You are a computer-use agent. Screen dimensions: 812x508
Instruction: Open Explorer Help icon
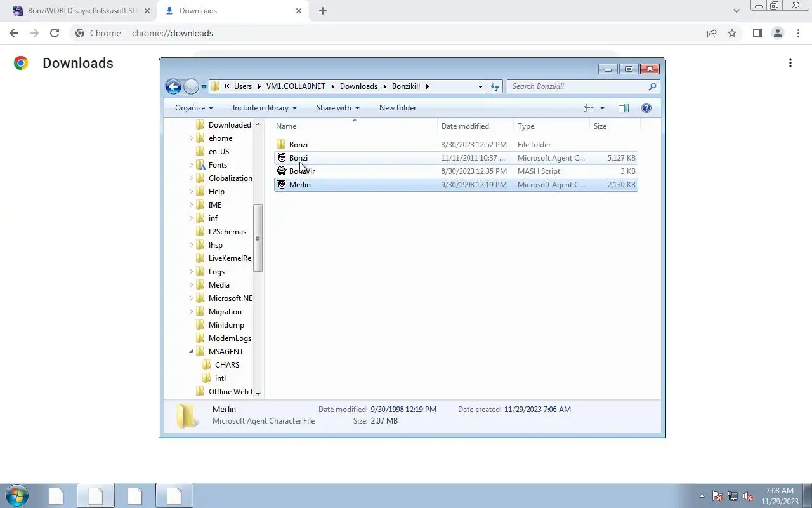[x=646, y=108]
